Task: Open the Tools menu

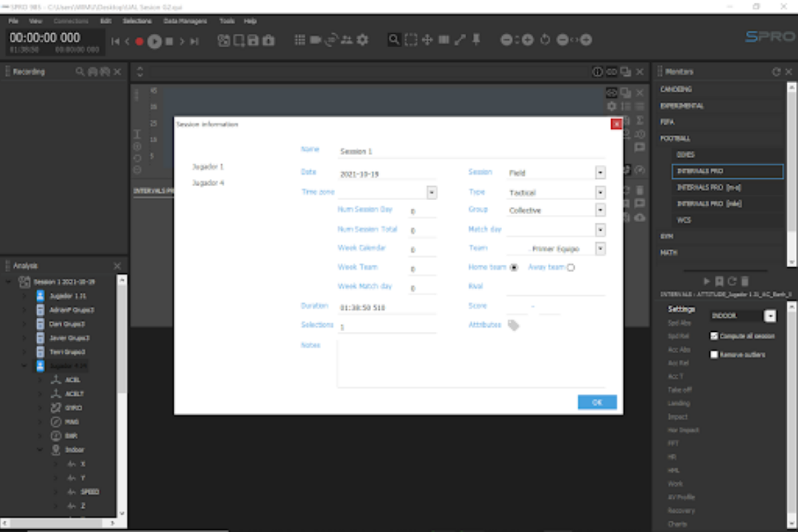Action: pos(227,21)
